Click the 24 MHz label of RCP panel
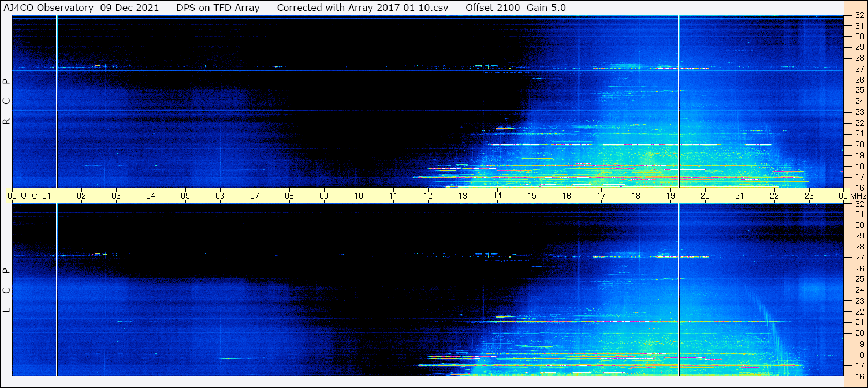868x388 pixels. (859, 101)
